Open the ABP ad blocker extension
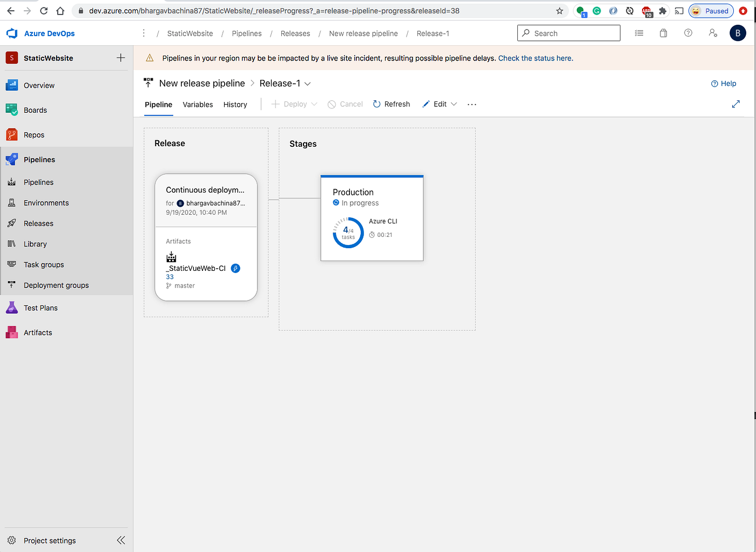This screenshot has height=552, width=756. point(647,10)
